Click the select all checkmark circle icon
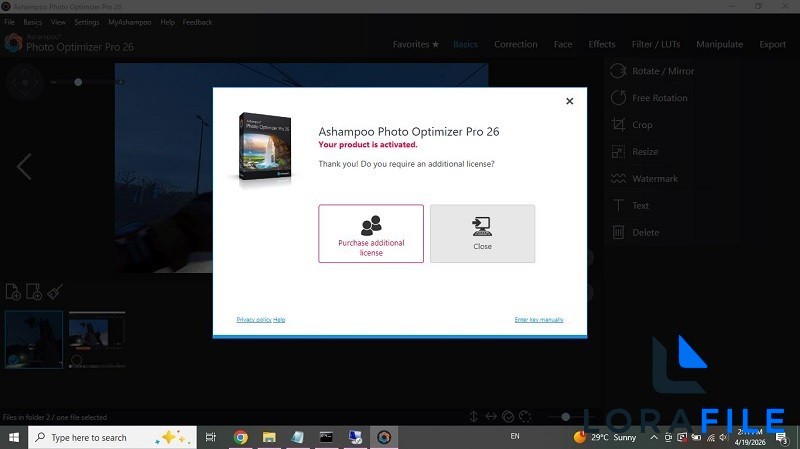Viewport: 800px width, 449px height. [x=508, y=417]
